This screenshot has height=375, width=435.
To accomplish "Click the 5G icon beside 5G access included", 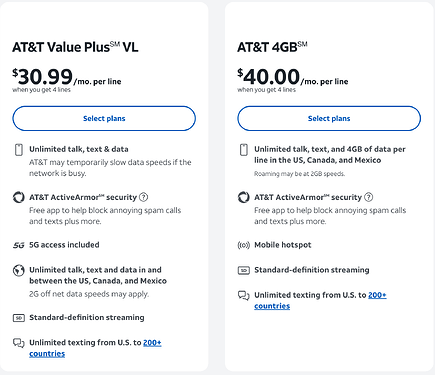I will pos(19,245).
